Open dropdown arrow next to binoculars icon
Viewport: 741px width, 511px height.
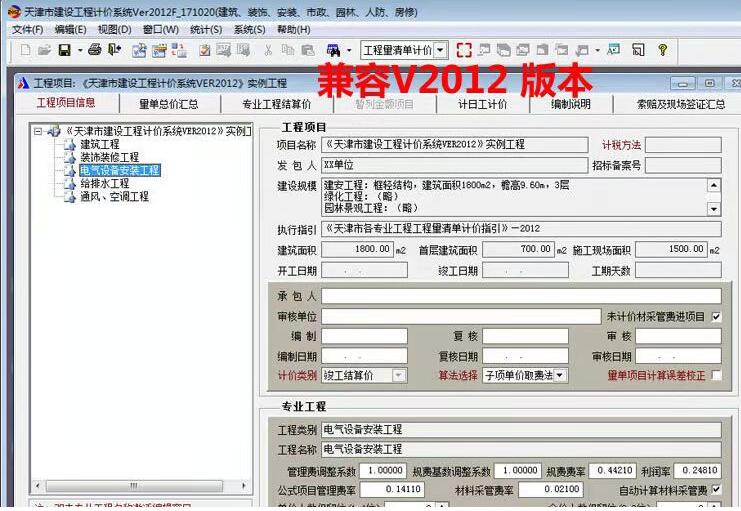pyautogui.click(x=349, y=50)
